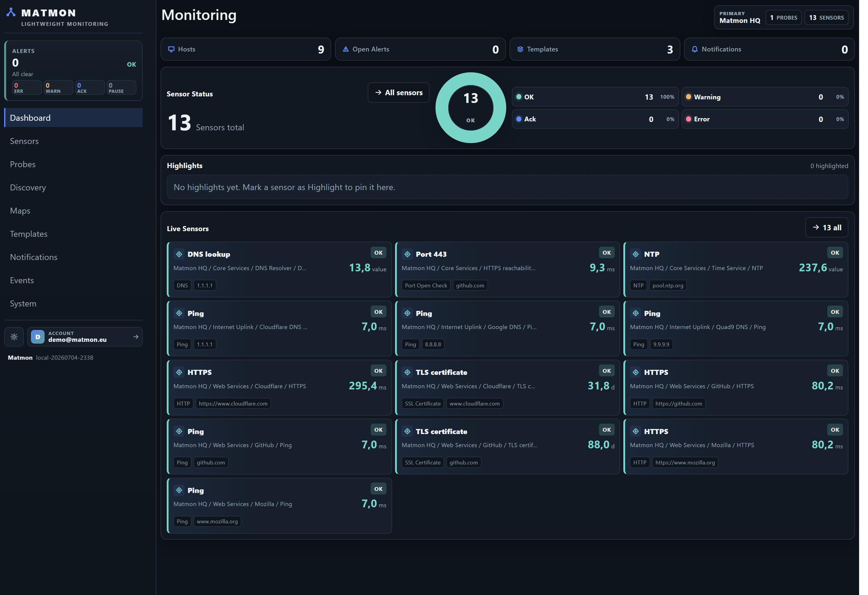This screenshot has height=595, width=868.
Task: Click the 13 all button
Action: (827, 228)
